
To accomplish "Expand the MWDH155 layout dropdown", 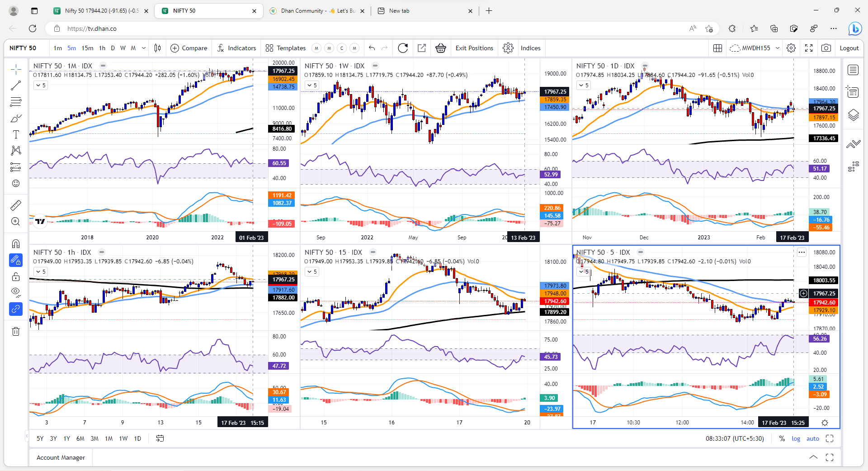I will pyautogui.click(x=778, y=48).
